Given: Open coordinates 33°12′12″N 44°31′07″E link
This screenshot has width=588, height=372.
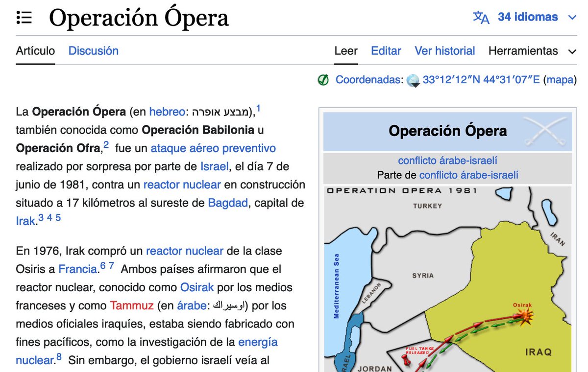Looking at the screenshot, I should (481, 80).
